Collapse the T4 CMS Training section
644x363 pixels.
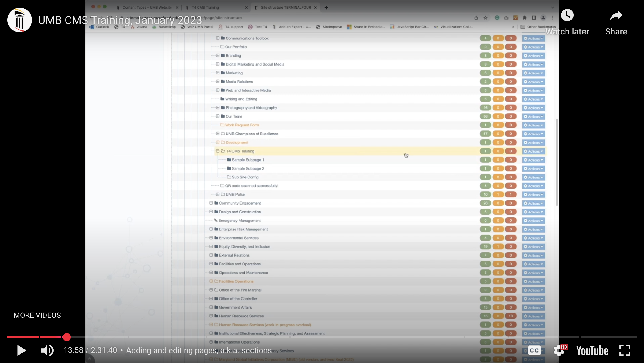[x=218, y=151]
